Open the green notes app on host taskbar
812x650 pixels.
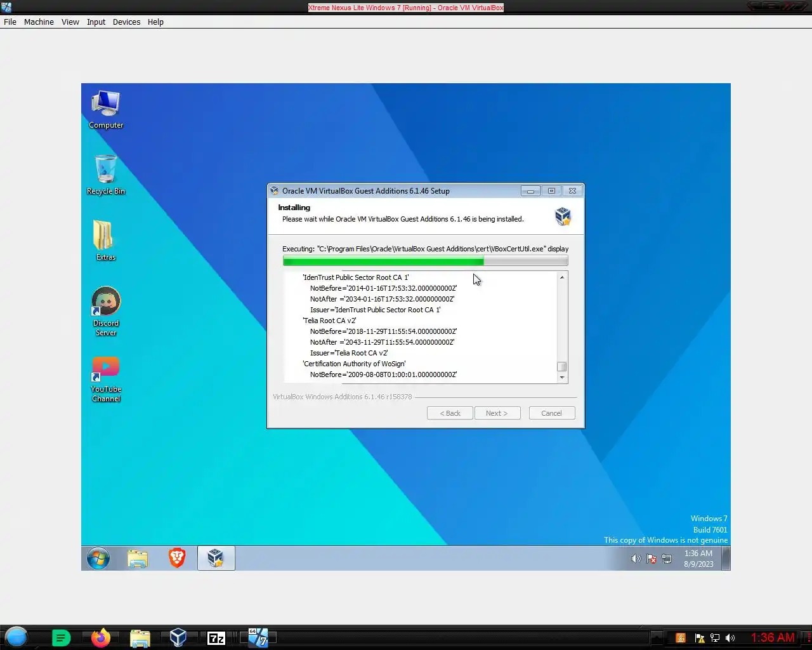click(61, 637)
